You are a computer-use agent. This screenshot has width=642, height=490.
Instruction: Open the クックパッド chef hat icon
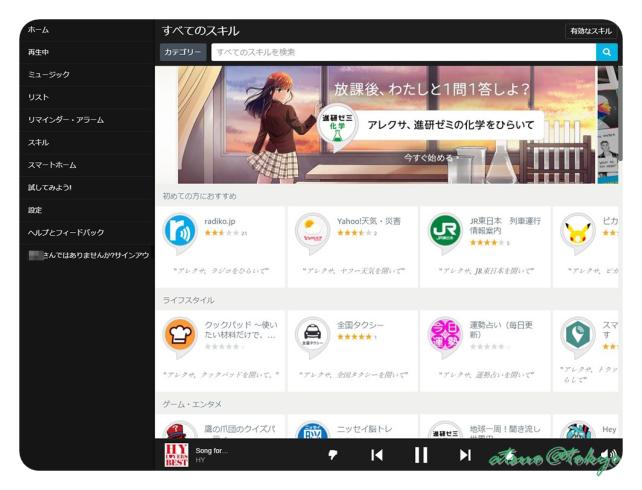[179, 336]
